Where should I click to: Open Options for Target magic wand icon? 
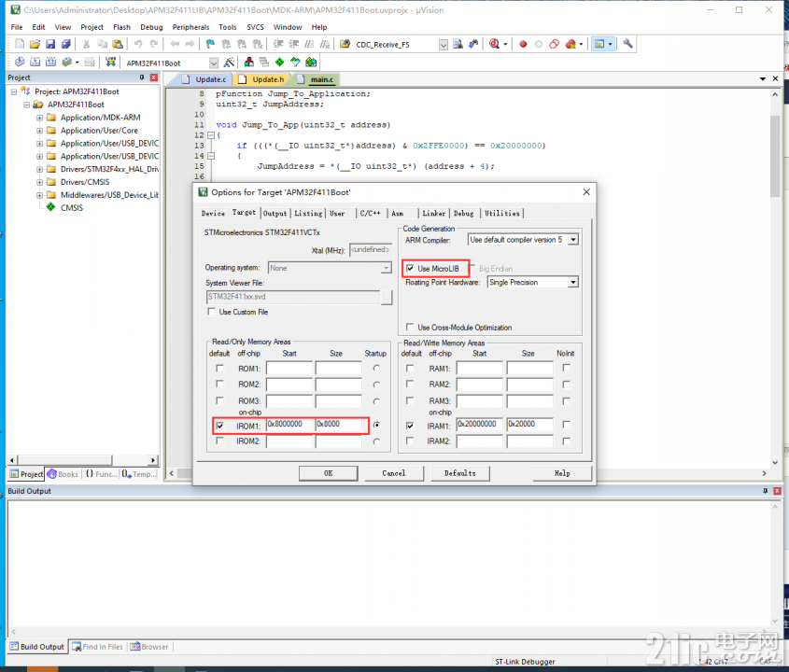pyautogui.click(x=229, y=63)
